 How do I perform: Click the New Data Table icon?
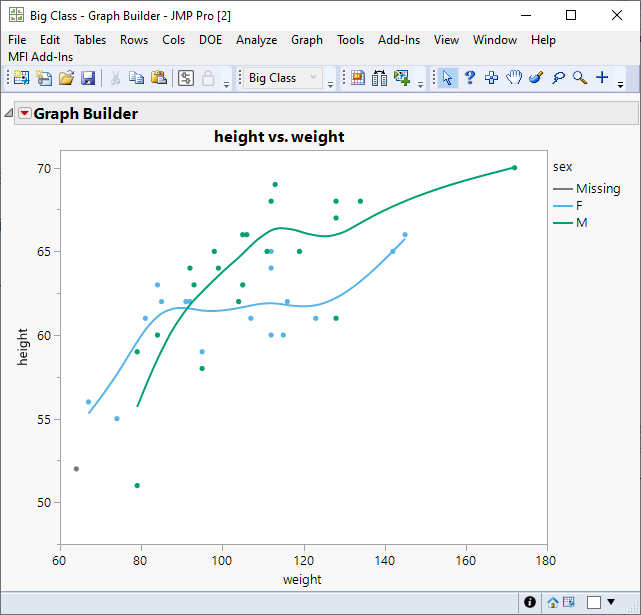21,78
